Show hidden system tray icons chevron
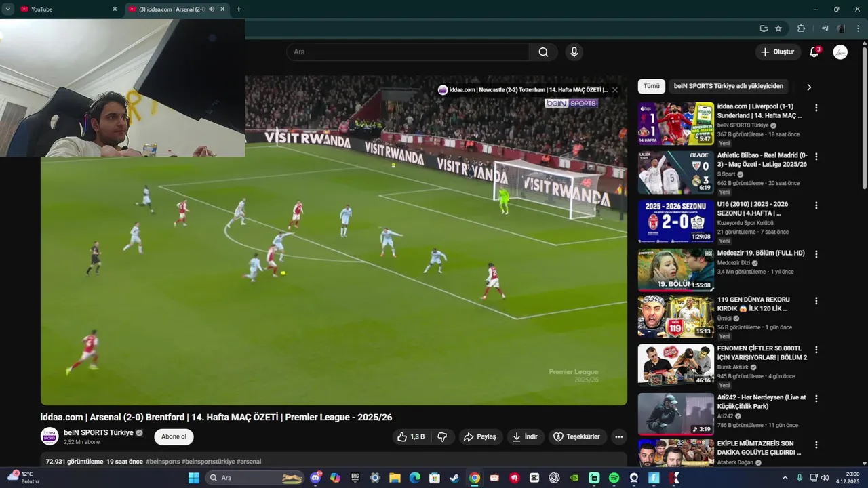Screen dimensions: 868x488 coord(785,478)
